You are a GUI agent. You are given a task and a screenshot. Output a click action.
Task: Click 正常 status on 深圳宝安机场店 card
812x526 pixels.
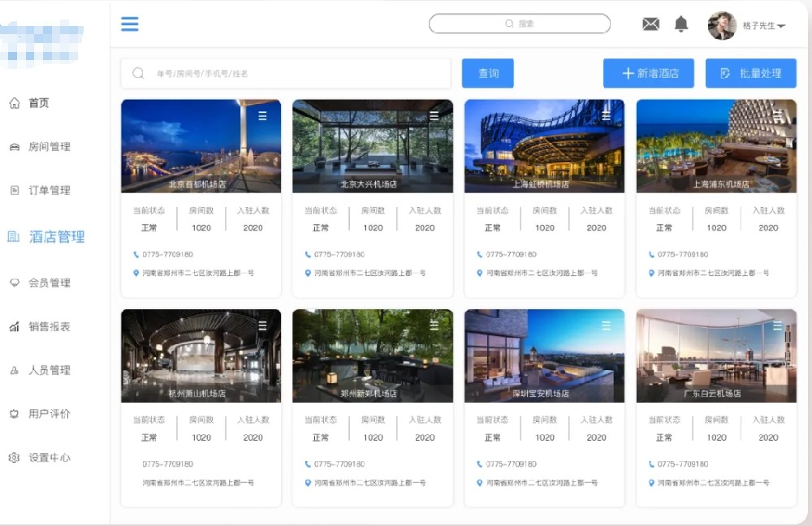point(493,438)
